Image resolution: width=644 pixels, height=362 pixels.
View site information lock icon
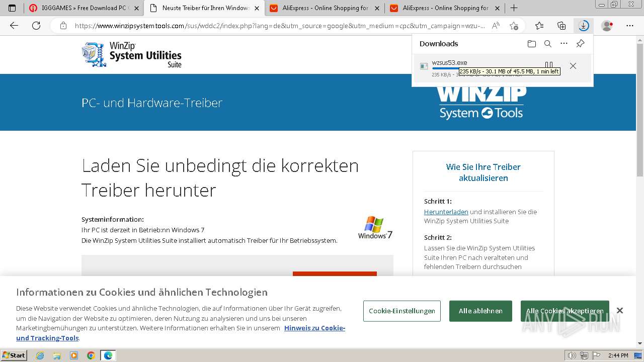(63, 26)
